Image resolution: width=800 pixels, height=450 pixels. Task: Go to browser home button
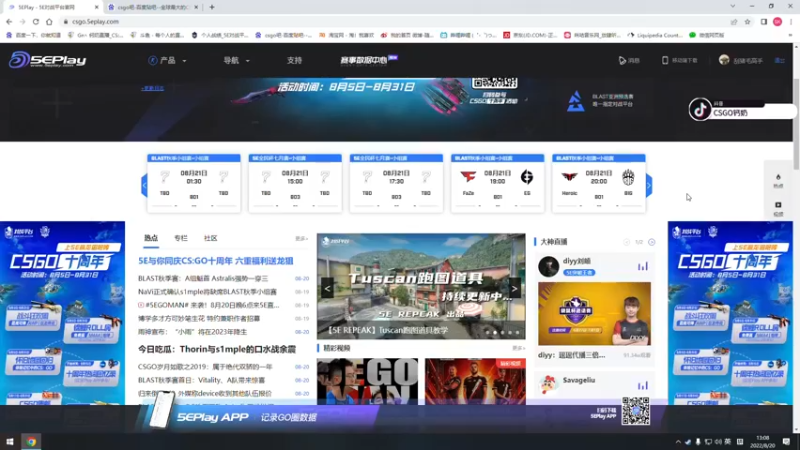point(49,22)
